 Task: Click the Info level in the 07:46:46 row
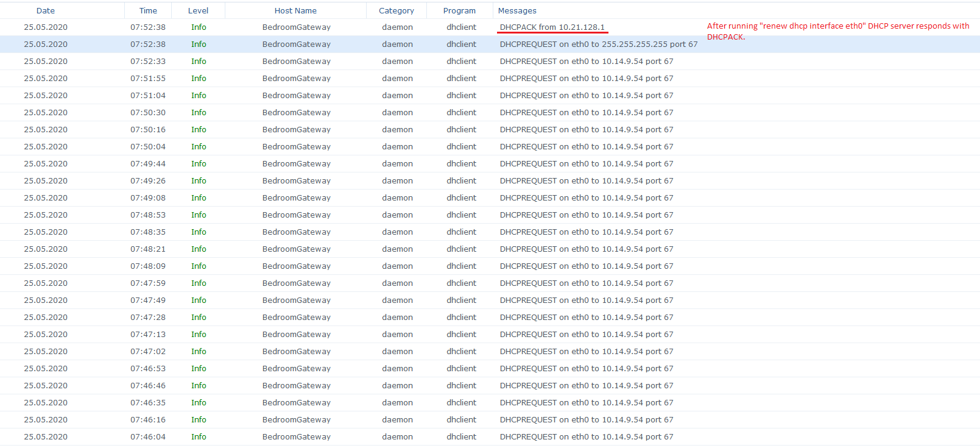(x=199, y=385)
